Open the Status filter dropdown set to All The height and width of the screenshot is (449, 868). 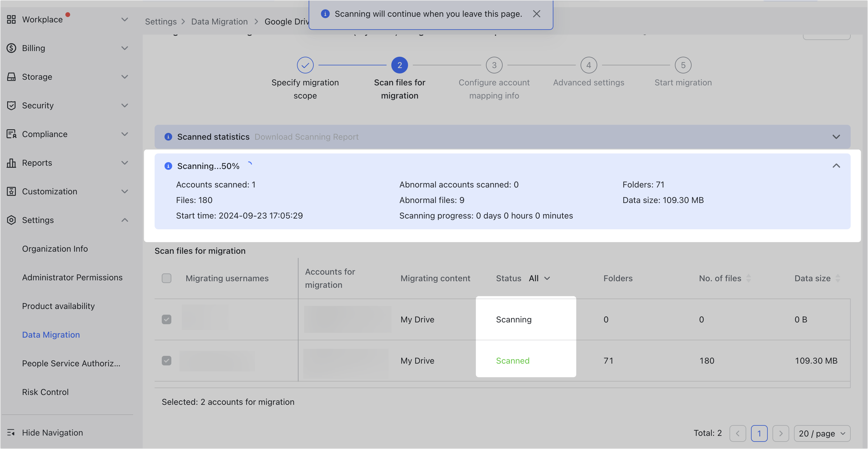coord(538,278)
